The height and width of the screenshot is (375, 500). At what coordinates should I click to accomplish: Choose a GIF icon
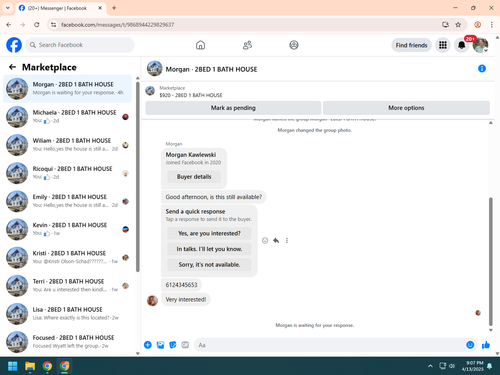[x=185, y=345]
